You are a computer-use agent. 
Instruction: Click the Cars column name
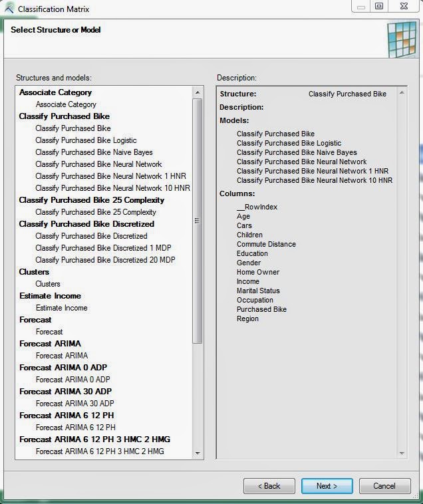click(244, 225)
